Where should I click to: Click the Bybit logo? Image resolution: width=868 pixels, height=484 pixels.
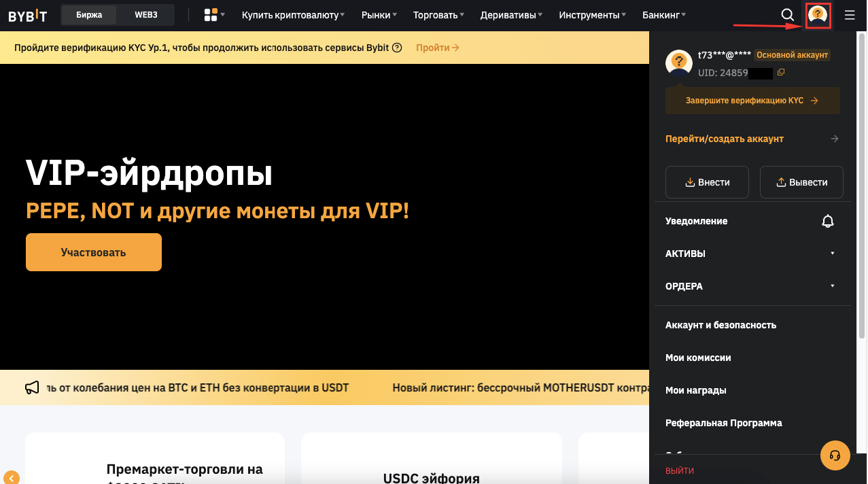28,15
